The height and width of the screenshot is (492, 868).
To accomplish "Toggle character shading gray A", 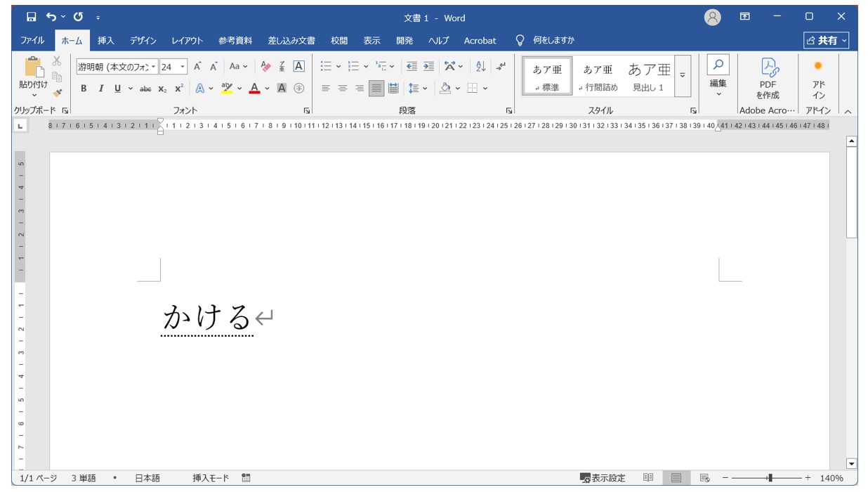I will coord(282,89).
